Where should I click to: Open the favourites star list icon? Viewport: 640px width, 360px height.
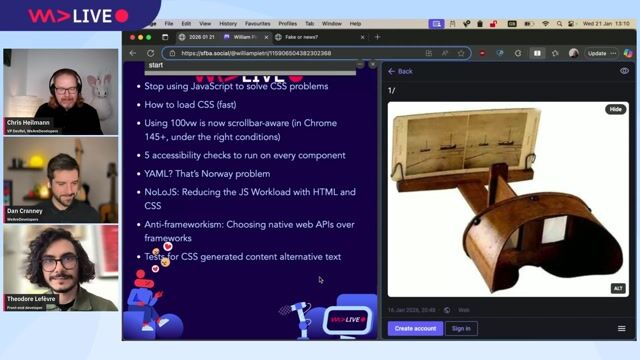(555, 53)
